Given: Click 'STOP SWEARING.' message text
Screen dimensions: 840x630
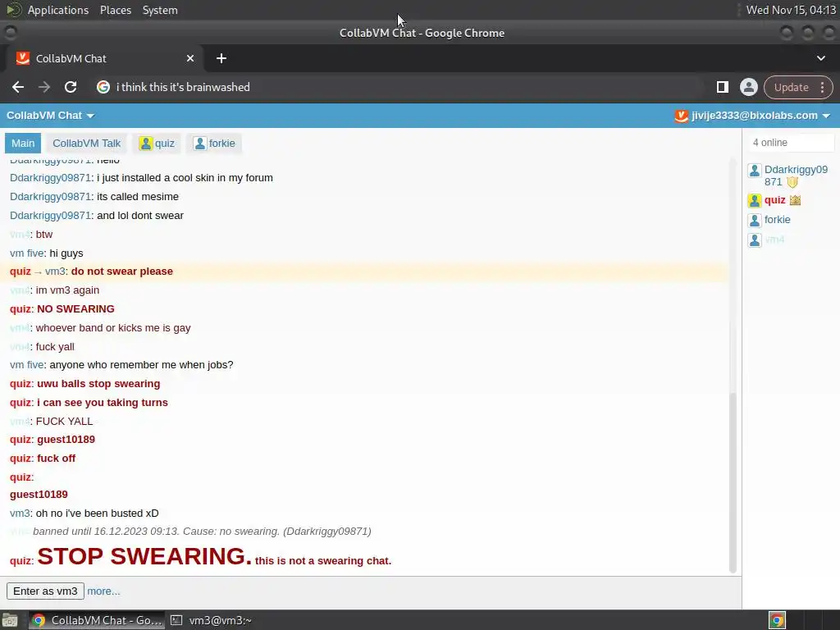Looking at the screenshot, I should click(x=144, y=557).
